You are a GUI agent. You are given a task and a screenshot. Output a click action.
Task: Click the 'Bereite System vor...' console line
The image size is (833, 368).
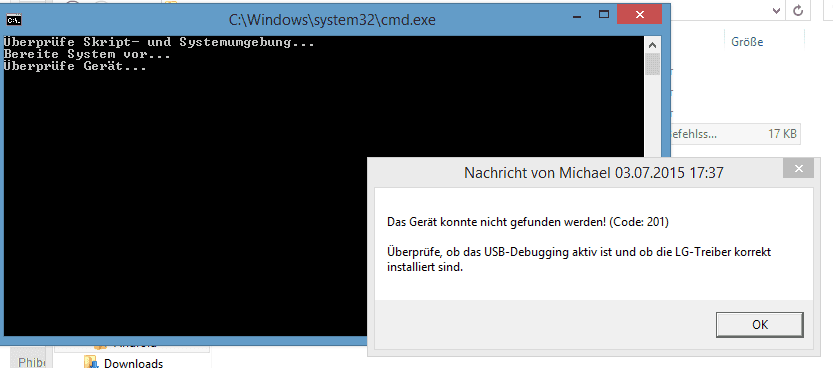(x=87, y=54)
